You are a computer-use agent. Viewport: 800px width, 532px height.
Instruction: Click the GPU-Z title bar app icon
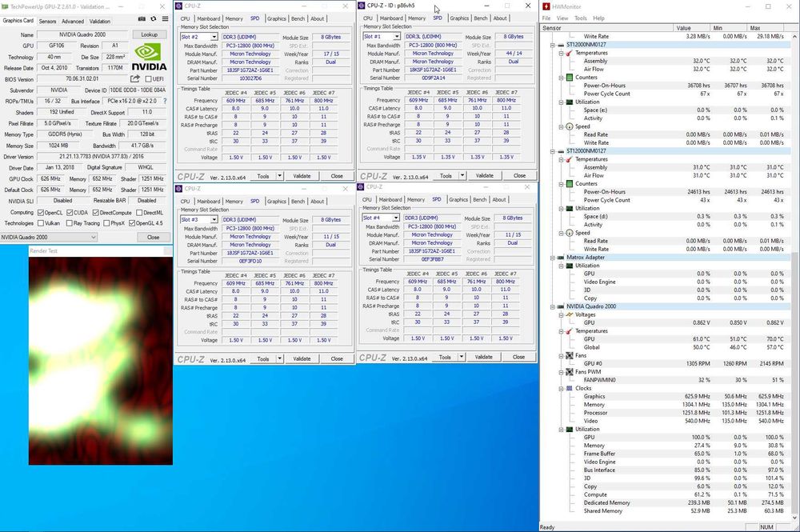tap(5, 6)
